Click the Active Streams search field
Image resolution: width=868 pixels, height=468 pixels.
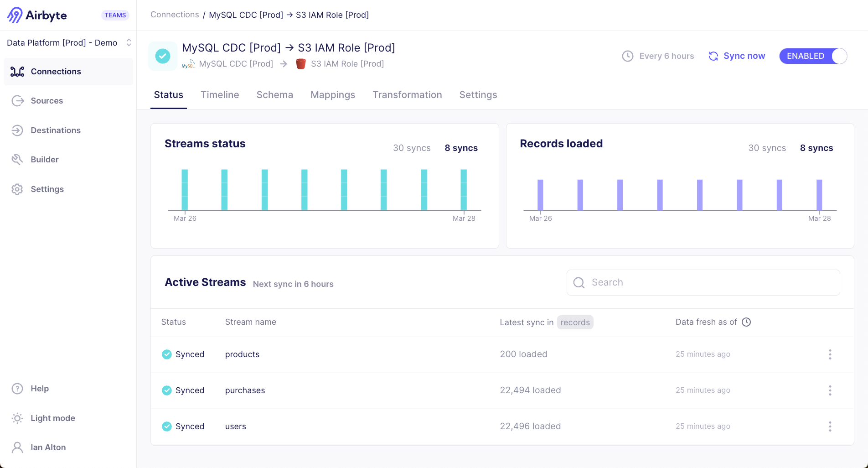(703, 282)
